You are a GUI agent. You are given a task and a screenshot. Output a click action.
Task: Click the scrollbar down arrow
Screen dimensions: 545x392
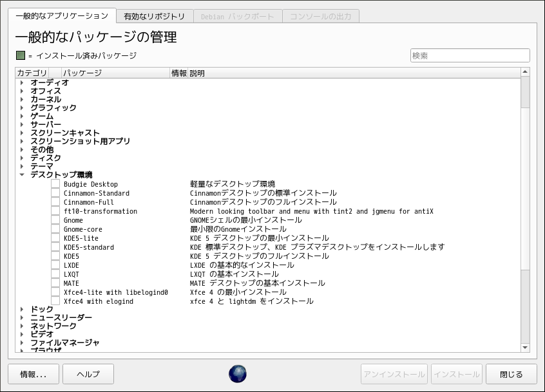coord(525,348)
